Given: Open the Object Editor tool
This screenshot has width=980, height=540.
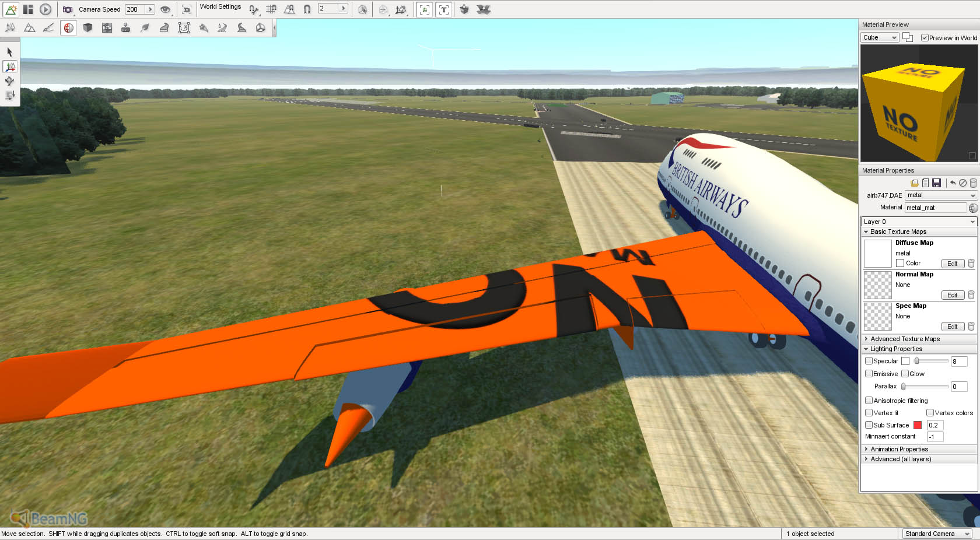Looking at the screenshot, I should pyautogui.click(x=10, y=27).
